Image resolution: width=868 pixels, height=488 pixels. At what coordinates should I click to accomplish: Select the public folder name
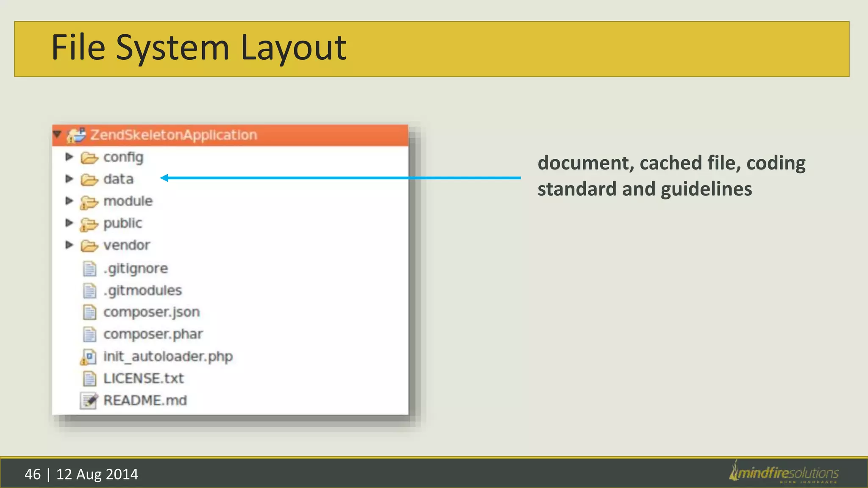pyautogui.click(x=123, y=224)
